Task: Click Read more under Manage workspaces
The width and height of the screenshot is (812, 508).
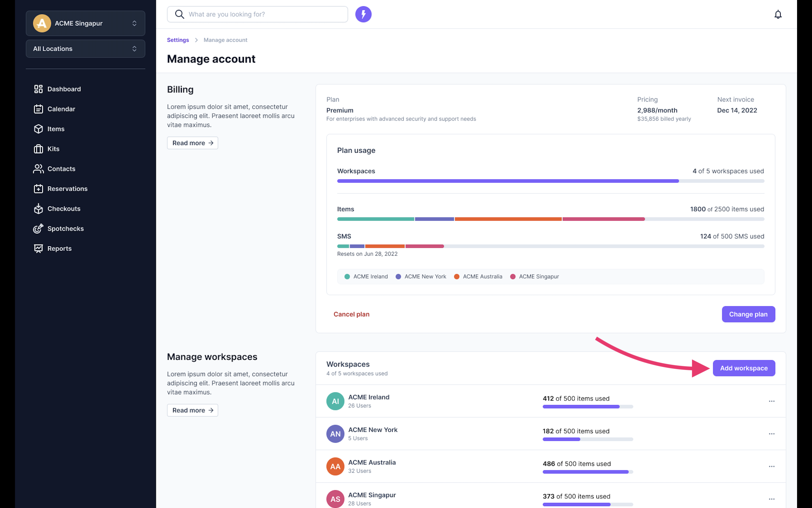Action: pyautogui.click(x=193, y=410)
